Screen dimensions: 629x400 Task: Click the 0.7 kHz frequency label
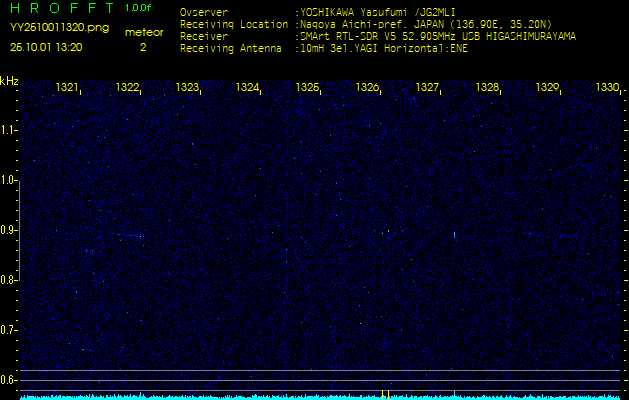[9, 329]
